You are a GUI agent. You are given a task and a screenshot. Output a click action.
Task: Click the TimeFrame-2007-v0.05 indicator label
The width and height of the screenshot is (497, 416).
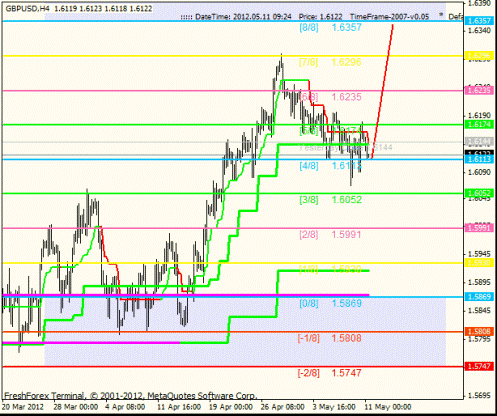tap(389, 17)
